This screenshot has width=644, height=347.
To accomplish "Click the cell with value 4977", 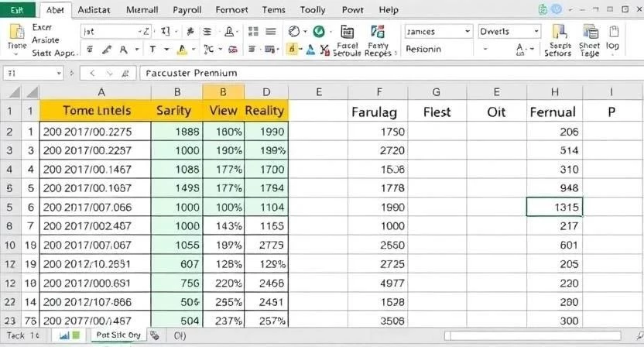I will 378,283.
